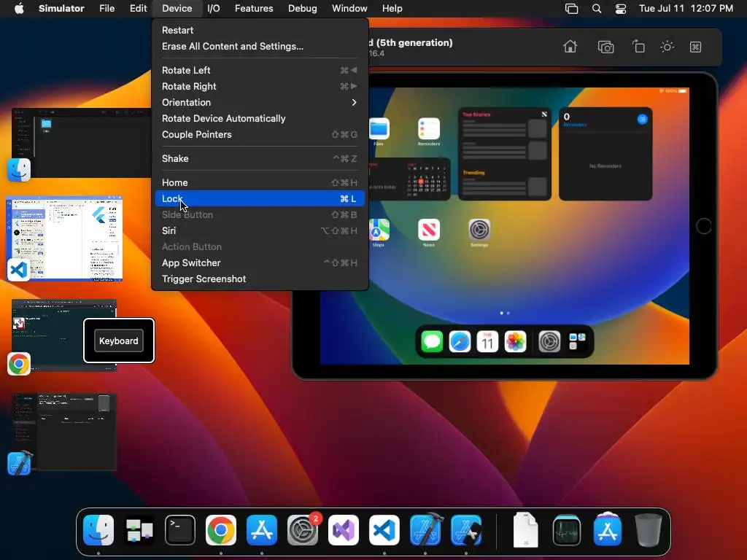Open Google Chrome from the macOS Dock
Image resolution: width=747 pixels, height=560 pixels.
221,530
